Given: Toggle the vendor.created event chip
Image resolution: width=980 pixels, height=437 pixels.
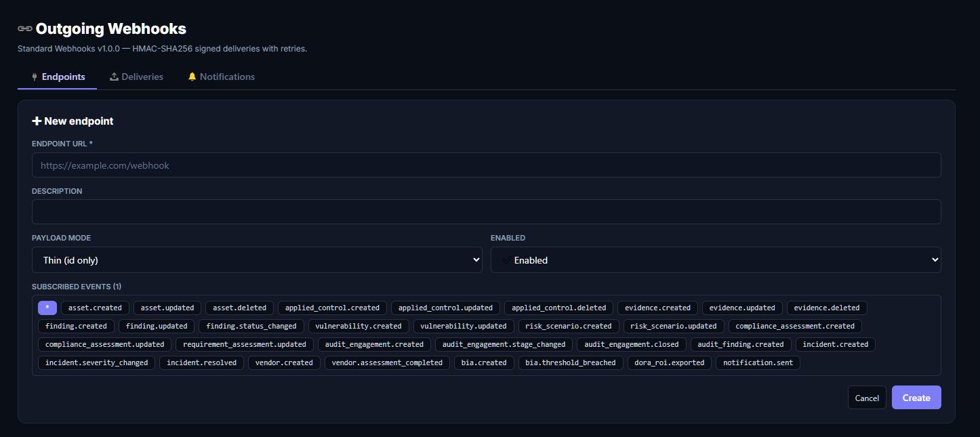Looking at the screenshot, I should point(284,362).
